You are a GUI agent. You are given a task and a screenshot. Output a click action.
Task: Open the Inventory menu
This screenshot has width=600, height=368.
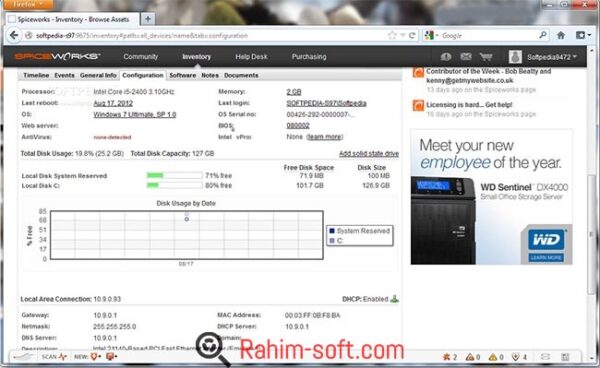click(x=196, y=57)
